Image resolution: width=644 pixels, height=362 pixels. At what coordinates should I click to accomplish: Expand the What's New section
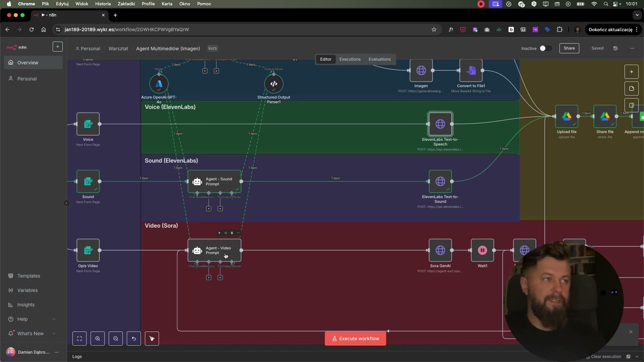coord(33,333)
